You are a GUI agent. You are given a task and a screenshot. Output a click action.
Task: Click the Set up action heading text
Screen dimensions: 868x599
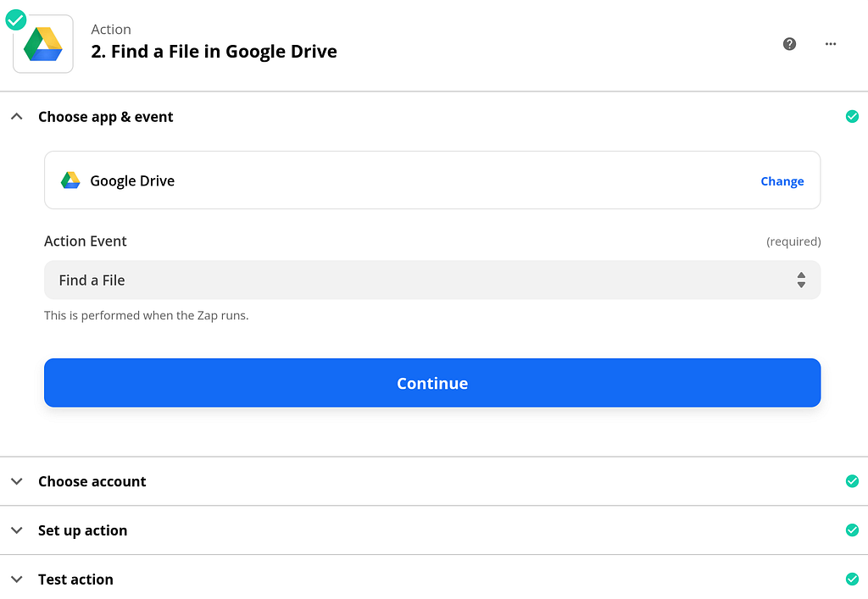tap(82, 530)
